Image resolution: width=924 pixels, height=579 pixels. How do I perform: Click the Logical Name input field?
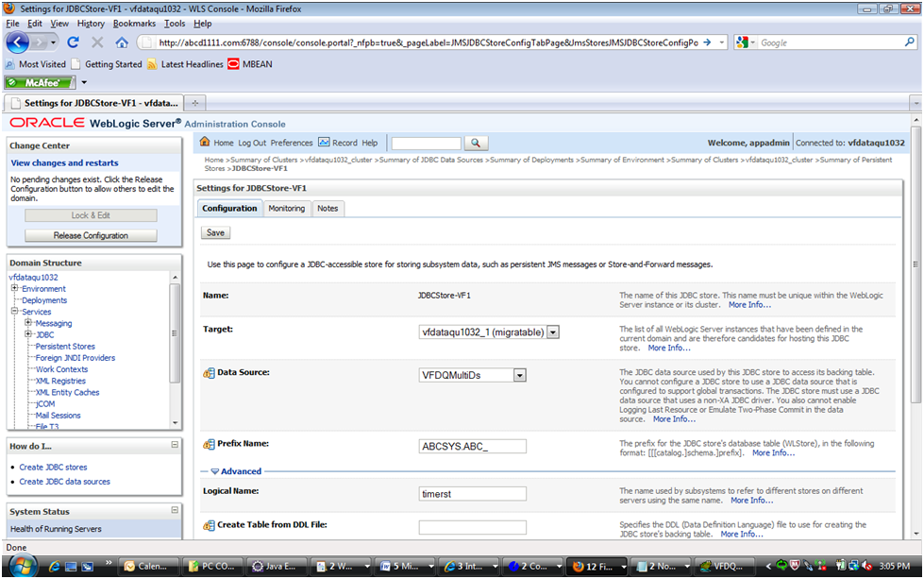coord(473,493)
